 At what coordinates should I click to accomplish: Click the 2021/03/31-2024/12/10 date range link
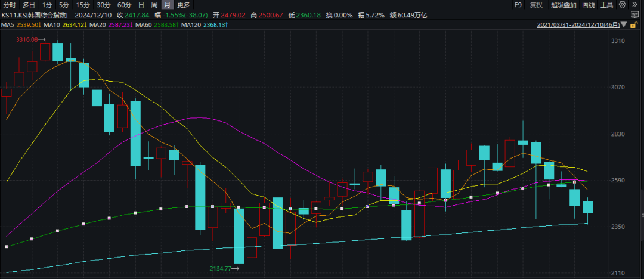[x=578, y=25]
